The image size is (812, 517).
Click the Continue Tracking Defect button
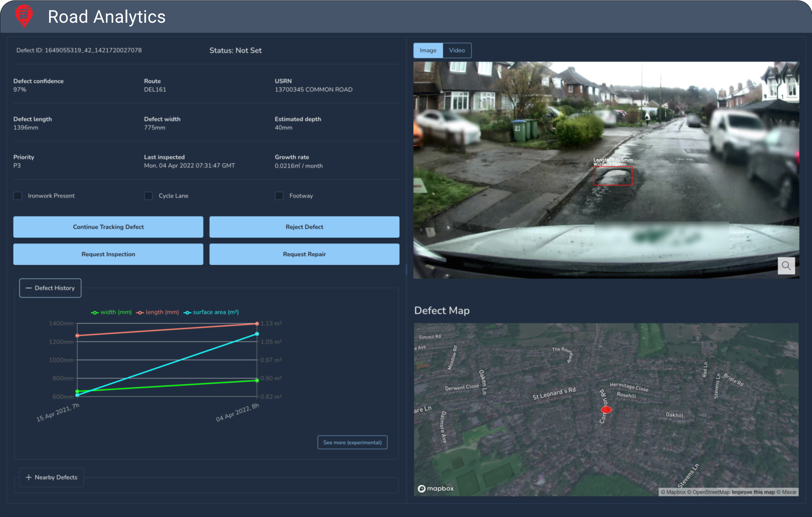108,227
